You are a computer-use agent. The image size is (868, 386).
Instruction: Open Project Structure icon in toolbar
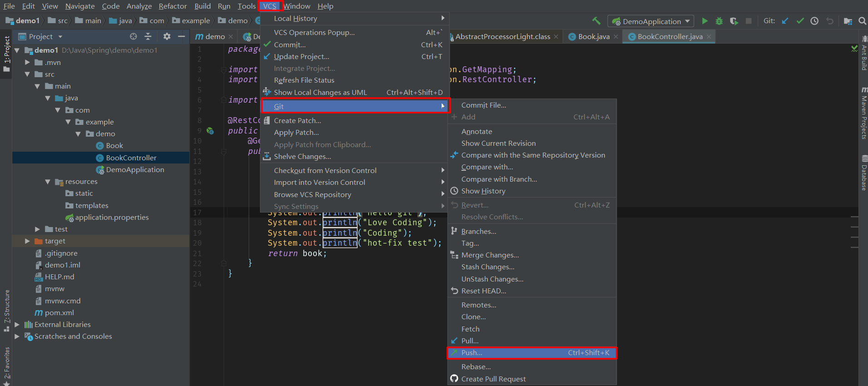tap(848, 21)
